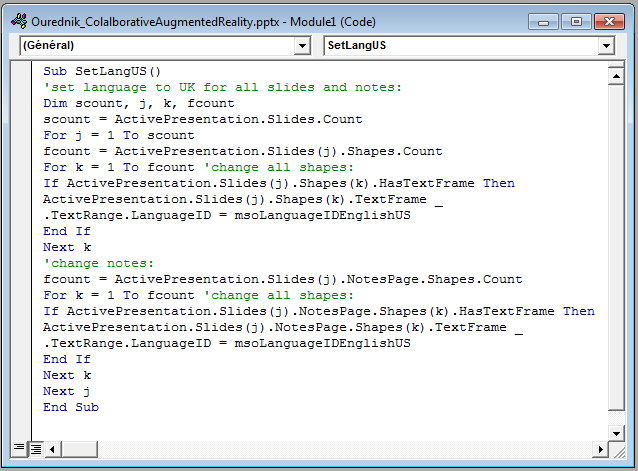Open the SetLangUS procedure dropdown arrow
Viewport: 638px width, 471px height.
coord(606,46)
